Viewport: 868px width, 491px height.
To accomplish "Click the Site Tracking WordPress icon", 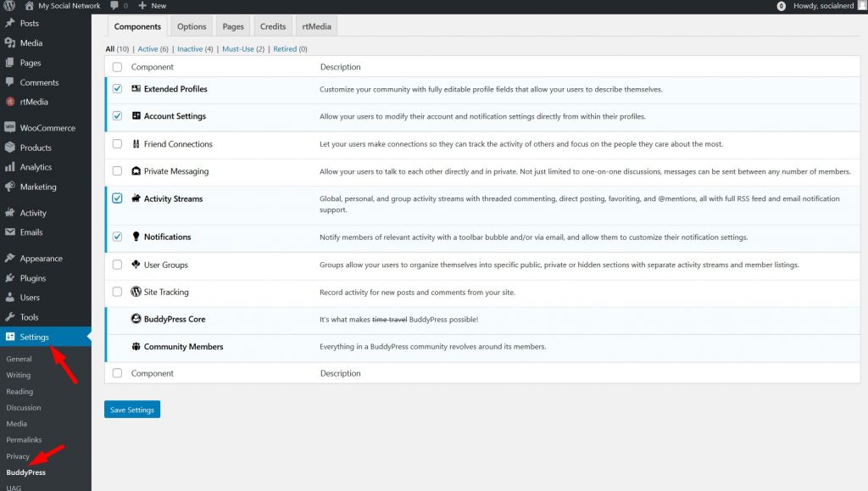I will click(136, 292).
